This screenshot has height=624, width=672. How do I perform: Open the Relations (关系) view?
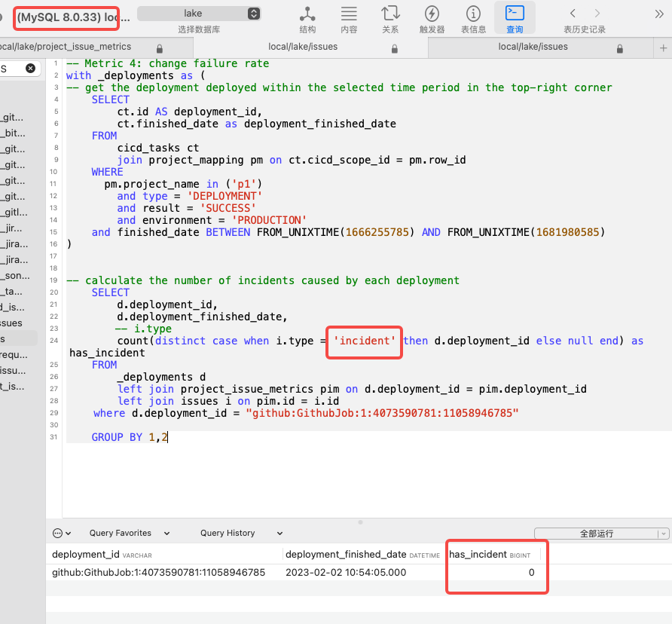click(390, 18)
